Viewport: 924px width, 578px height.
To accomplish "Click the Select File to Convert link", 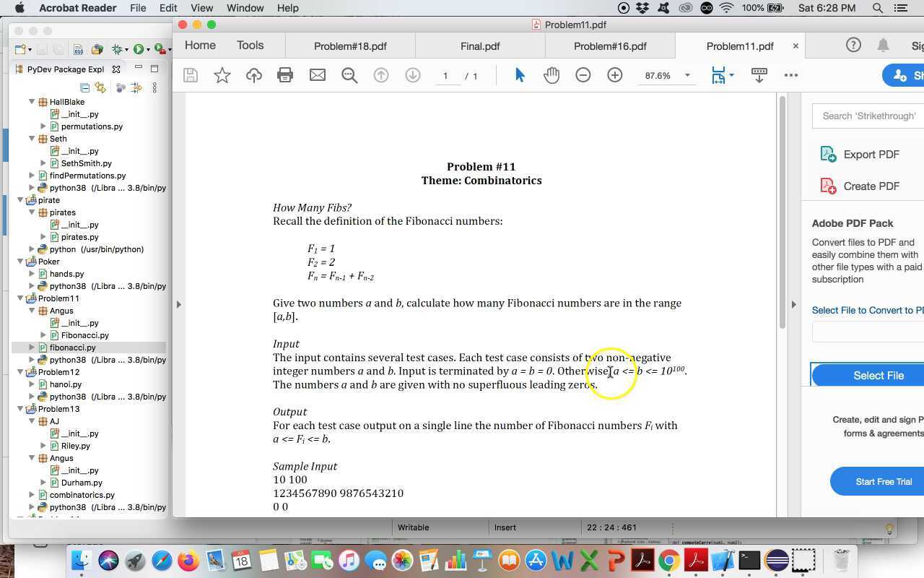I will (x=866, y=310).
